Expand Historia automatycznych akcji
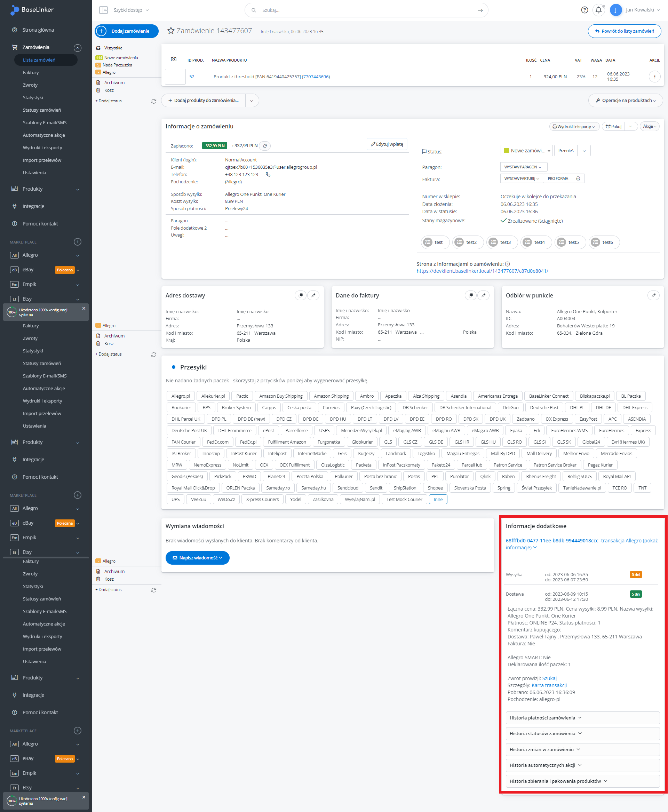 click(582, 765)
